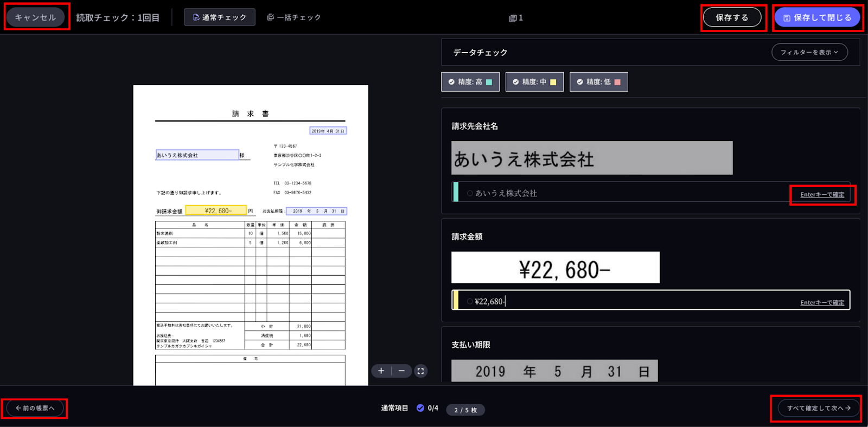Click the fit-to-screen expand icon
Viewport: 868px width, 427px height.
click(420, 371)
